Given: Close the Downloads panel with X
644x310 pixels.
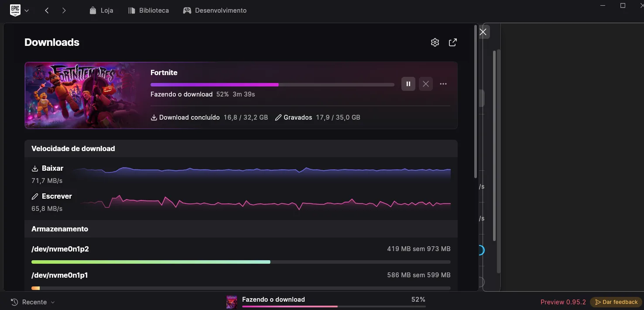Looking at the screenshot, I should (x=483, y=32).
